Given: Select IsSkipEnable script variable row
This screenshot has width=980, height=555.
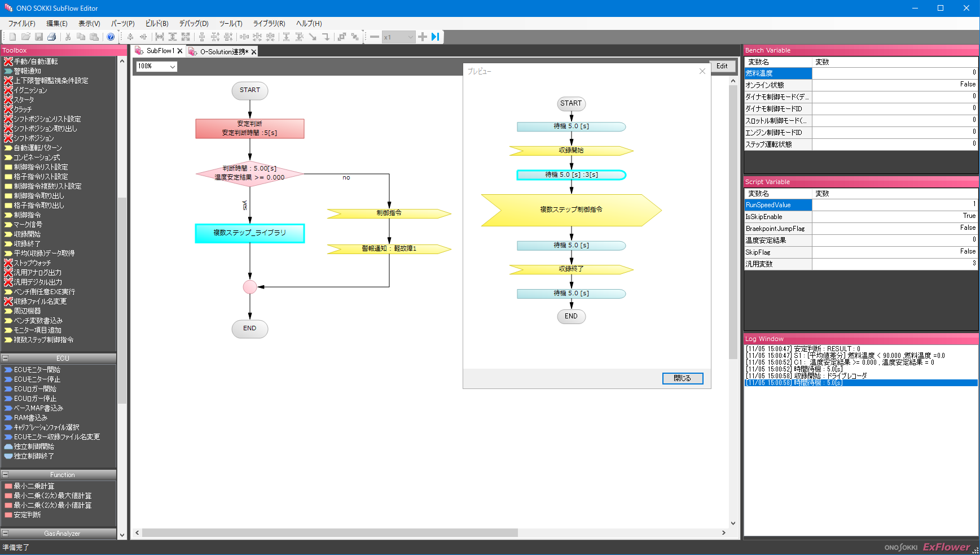Looking at the screenshot, I should pyautogui.click(x=861, y=216).
